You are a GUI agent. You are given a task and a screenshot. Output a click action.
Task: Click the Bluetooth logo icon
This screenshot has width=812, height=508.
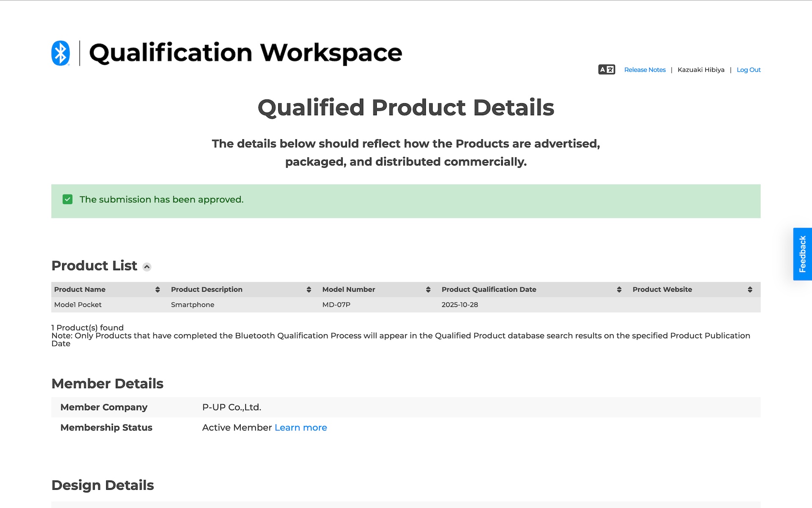[60, 53]
